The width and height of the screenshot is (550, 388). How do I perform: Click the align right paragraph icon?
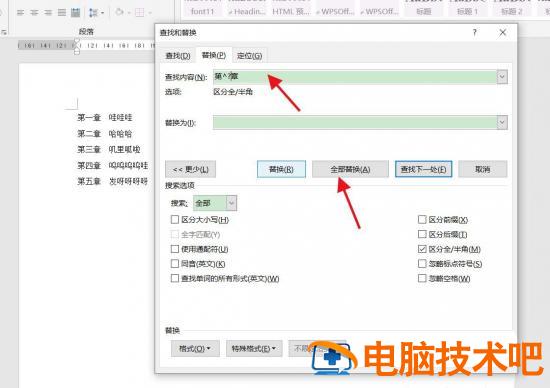[x=48, y=13]
